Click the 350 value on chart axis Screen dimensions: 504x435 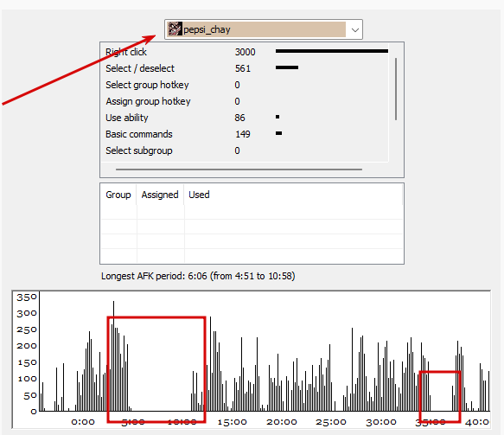point(27,297)
